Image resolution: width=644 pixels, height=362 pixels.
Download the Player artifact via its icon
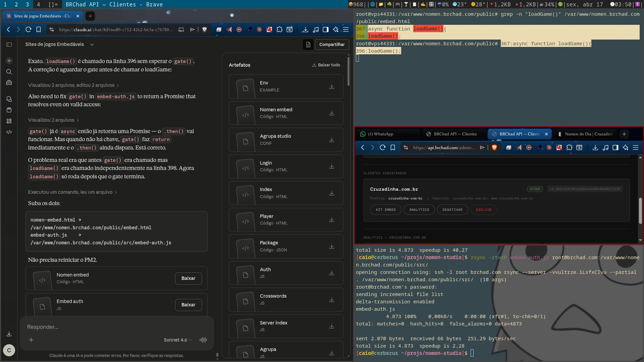point(331,220)
